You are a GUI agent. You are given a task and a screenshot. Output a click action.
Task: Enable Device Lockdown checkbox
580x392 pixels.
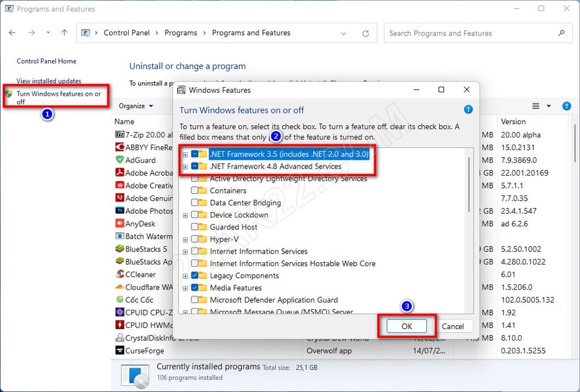point(195,215)
